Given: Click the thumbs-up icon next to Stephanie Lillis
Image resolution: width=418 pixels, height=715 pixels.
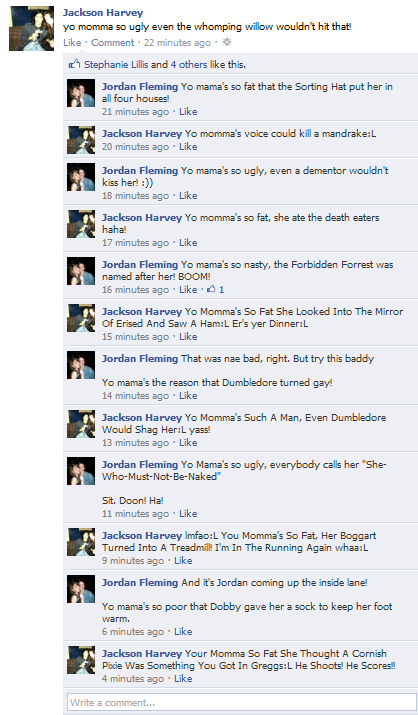Looking at the screenshot, I should (74, 64).
